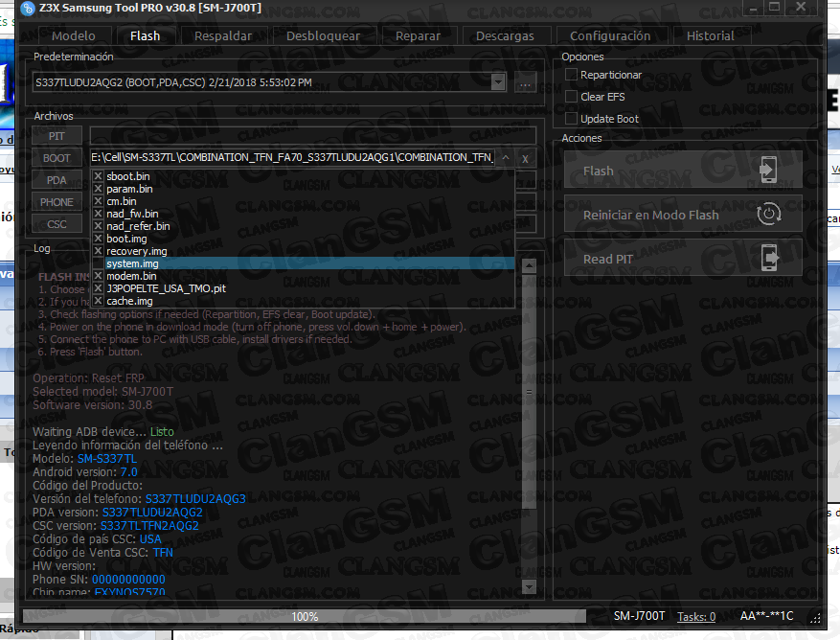The height and width of the screenshot is (640, 840).
Task: Uncheck sboot.bin in the file list
Action: tap(98, 176)
